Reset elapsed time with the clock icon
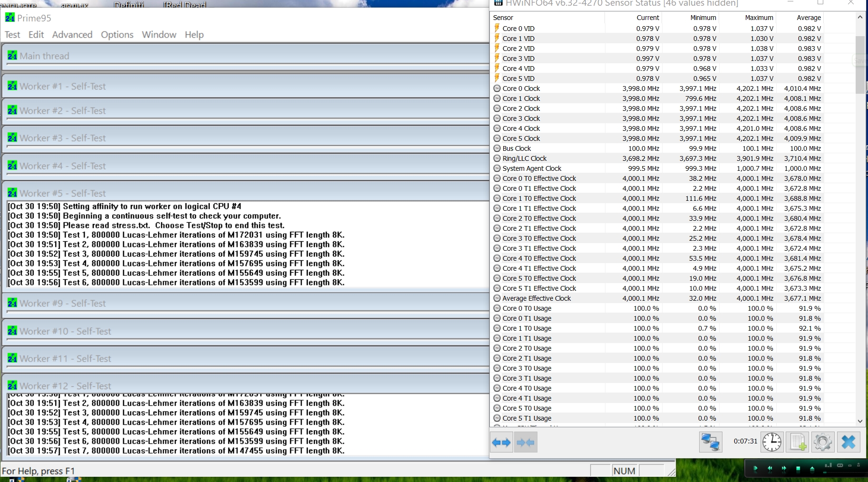The width and height of the screenshot is (868, 482). 772,442
